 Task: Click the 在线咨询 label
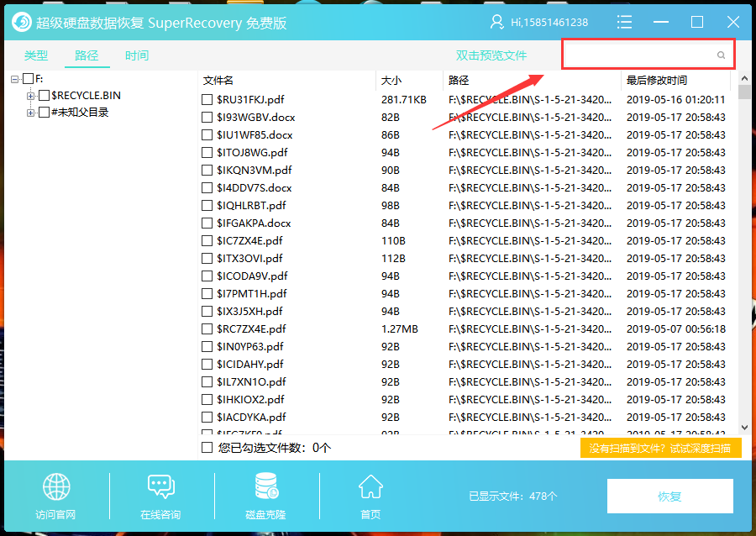point(160,515)
